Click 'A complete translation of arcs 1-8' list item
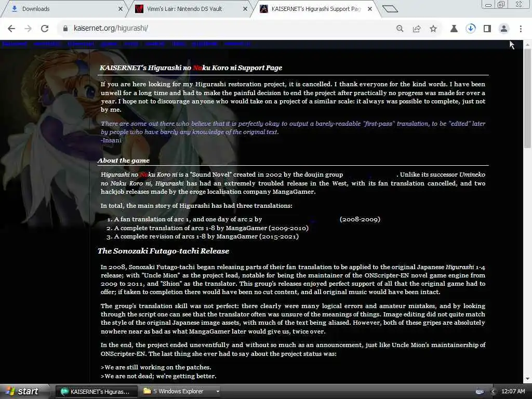Image resolution: width=532 pixels, height=399 pixels. [x=211, y=228]
